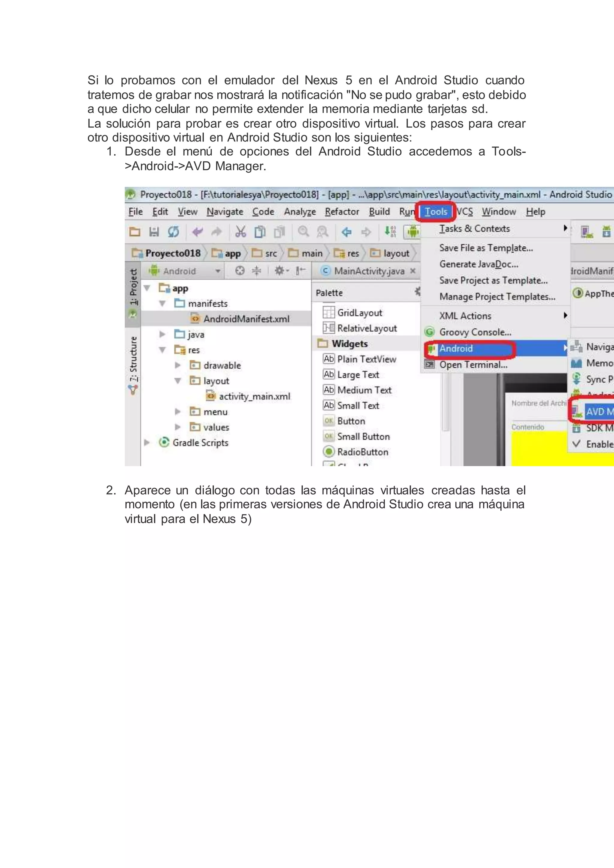Viewport: 614px width, 868px height.
Task: Click the Save All floppy icon
Action: [154, 231]
